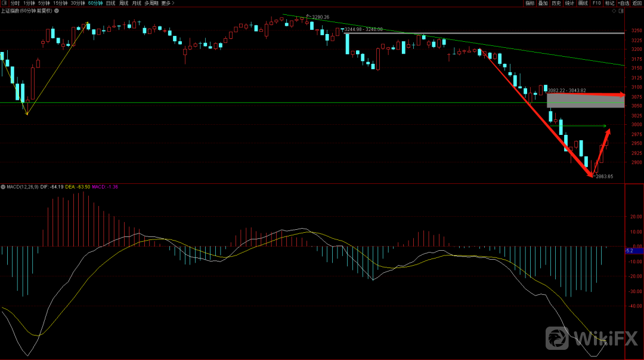The width and height of the screenshot is (644, 360).
Task: Click the panel toggle icon at top-left
Action: pos(4,3)
